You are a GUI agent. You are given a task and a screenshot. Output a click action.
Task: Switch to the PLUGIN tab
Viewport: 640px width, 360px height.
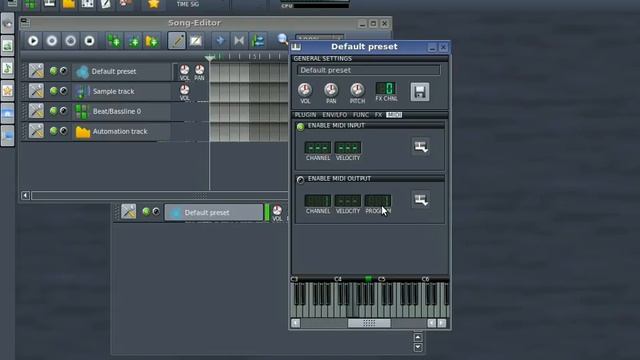[305, 115]
